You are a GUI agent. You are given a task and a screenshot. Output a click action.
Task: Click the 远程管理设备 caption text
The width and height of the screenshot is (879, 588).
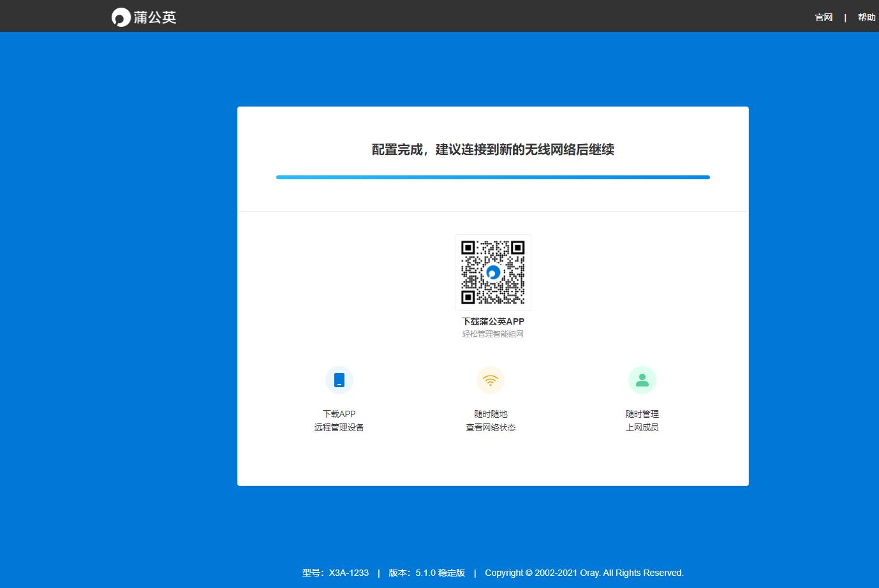[339, 427]
